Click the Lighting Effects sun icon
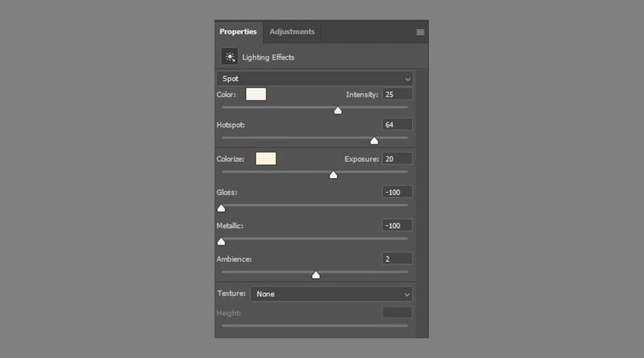This screenshot has height=358, width=644. (x=230, y=57)
